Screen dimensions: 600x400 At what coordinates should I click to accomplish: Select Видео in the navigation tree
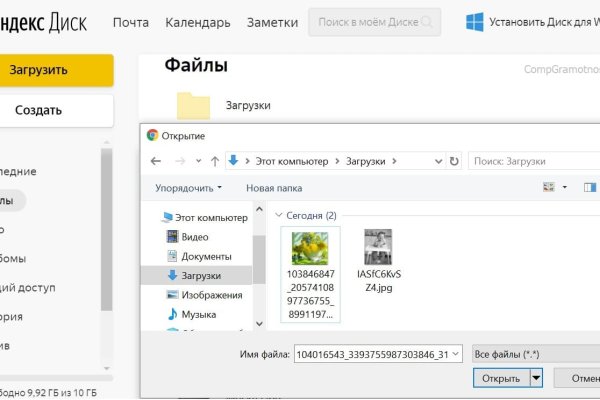(194, 237)
